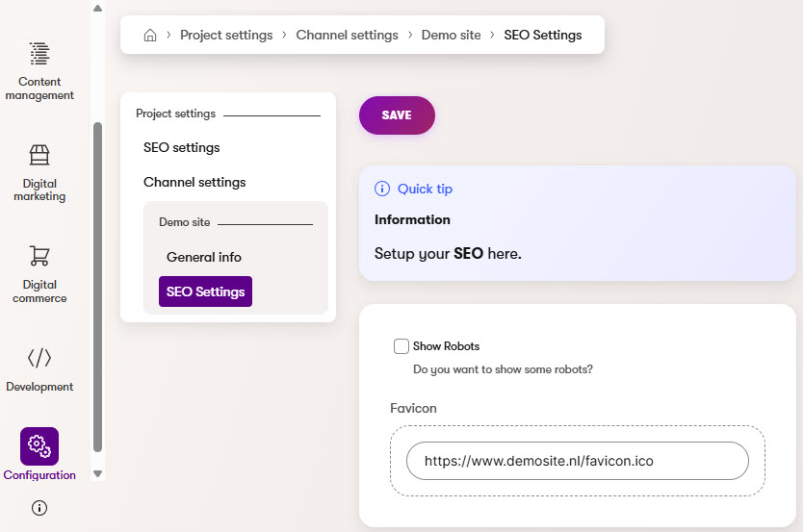Open Content management from the sidebar
The width and height of the screenshot is (803, 532).
tap(39, 71)
